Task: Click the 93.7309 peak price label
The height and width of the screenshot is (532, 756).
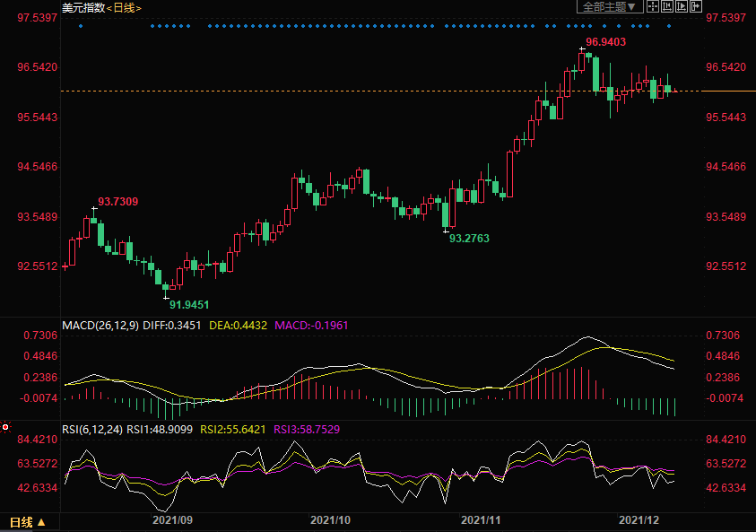Action: click(x=117, y=201)
